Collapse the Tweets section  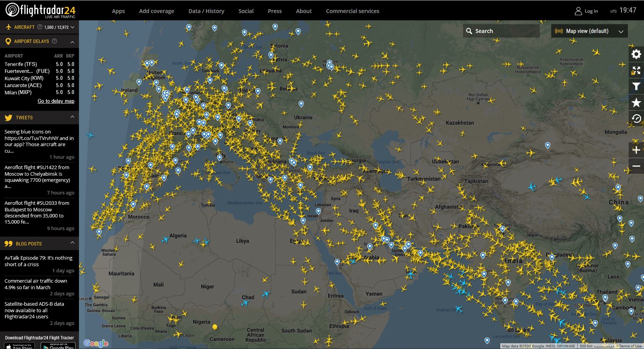point(72,117)
